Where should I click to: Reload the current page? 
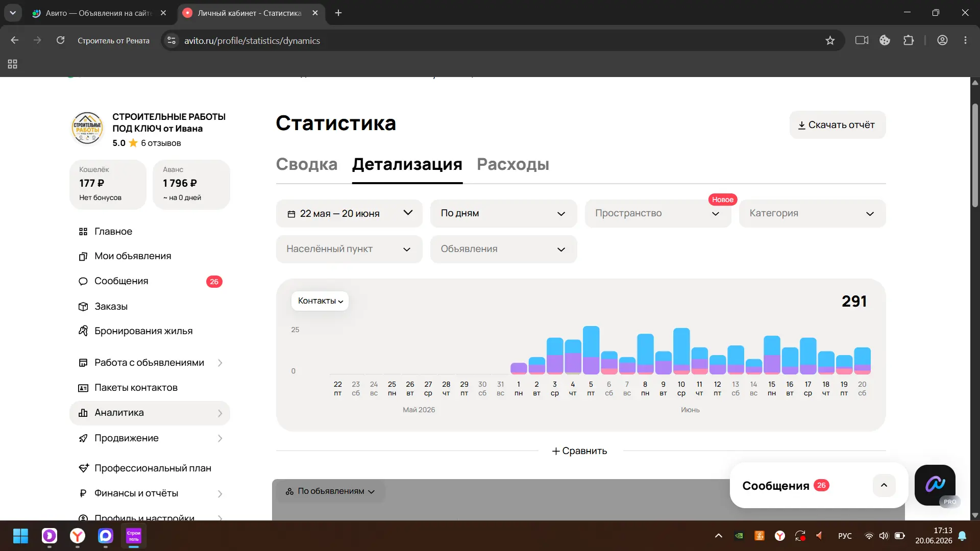[60, 40]
